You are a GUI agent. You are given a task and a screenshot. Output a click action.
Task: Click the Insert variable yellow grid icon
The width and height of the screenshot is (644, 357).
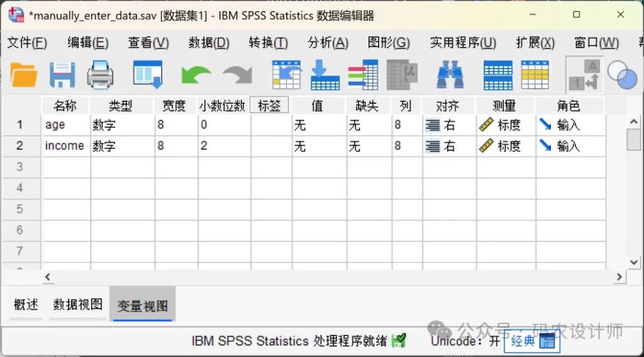pyautogui.click(x=535, y=75)
